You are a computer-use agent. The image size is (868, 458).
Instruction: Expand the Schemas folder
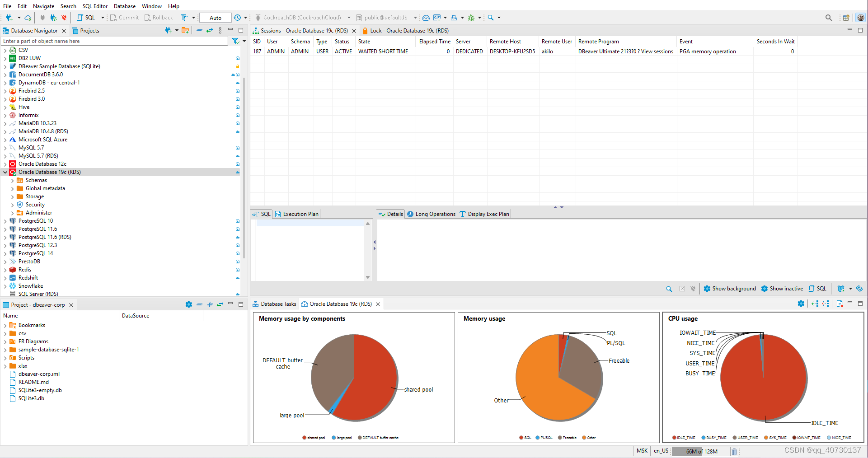click(x=13, y=180)
